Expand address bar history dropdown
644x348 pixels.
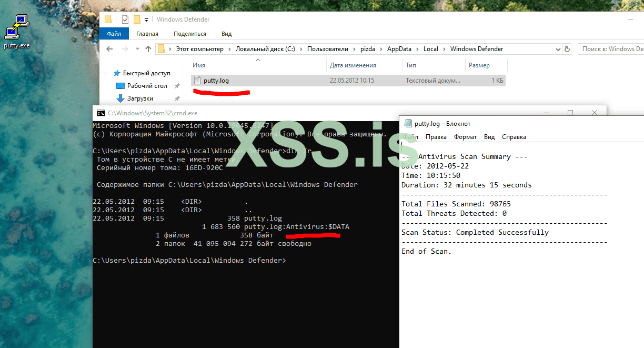[x=558, y=49]
